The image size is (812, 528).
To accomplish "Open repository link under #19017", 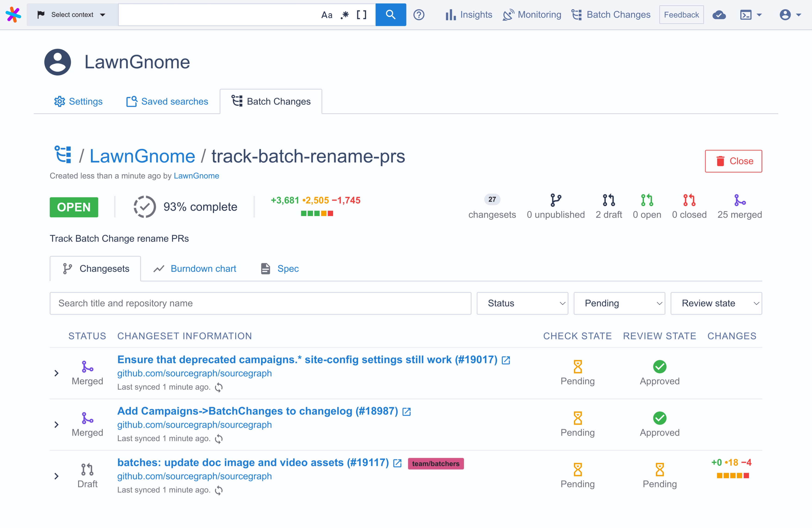I will tap(195, 373).
